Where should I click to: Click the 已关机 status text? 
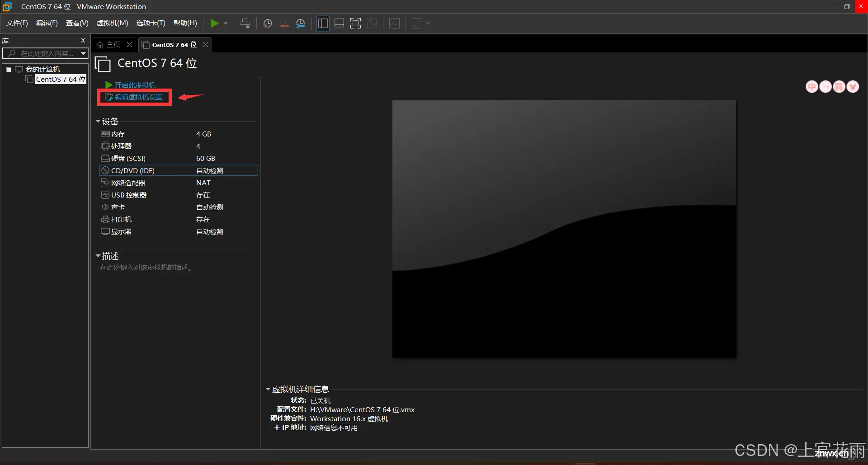click(x=320, y=400)
